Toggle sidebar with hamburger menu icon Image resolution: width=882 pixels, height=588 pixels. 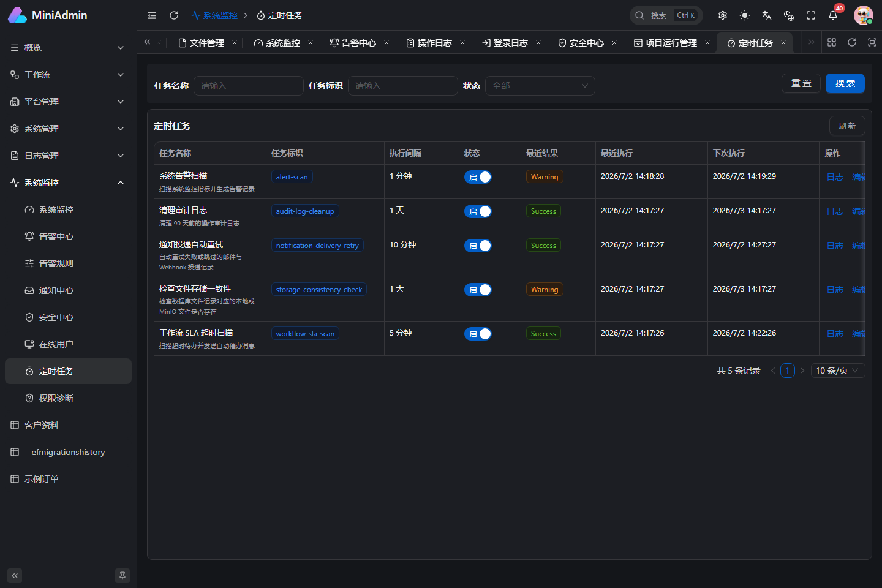[152, 15]
